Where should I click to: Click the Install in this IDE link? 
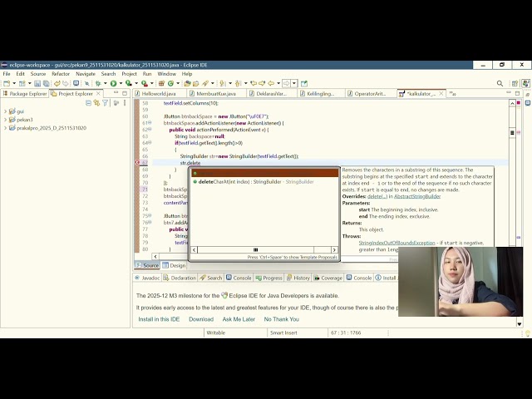159,319
